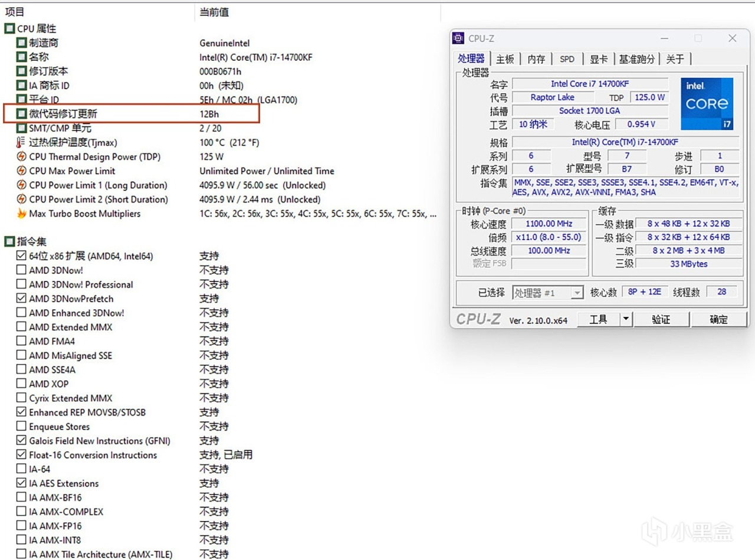Open the SPD tab
The image size is (755, 560).
pos(567,59)
